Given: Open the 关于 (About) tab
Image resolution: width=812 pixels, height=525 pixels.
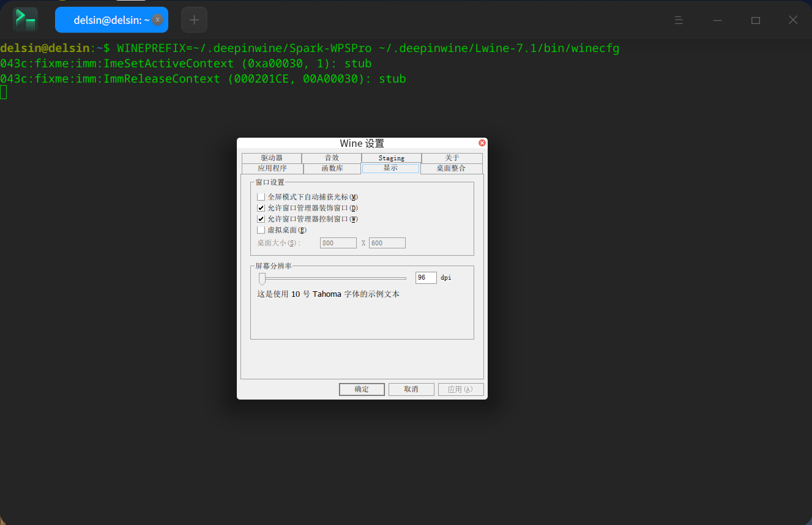Looking at the screenshot, I should point(451,157).
